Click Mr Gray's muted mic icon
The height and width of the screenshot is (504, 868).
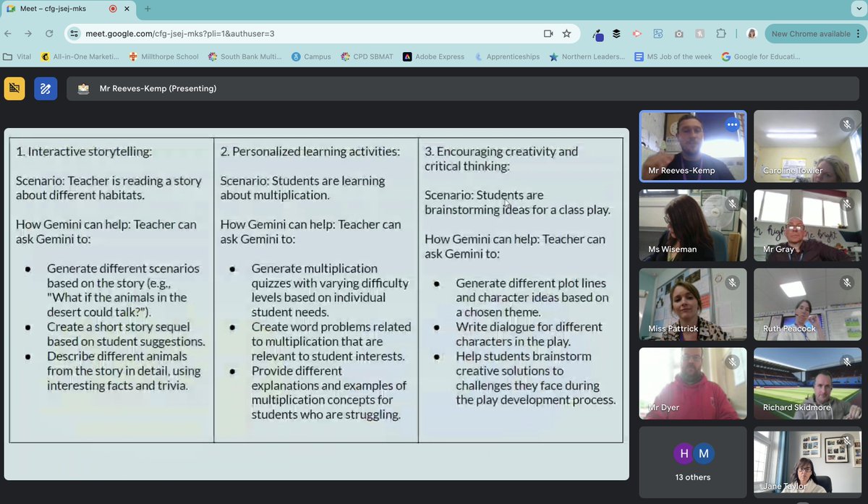tap(846, 204)
